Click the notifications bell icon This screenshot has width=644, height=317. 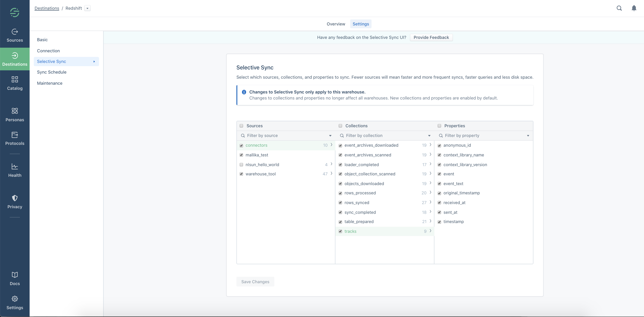tap(634, 8)
